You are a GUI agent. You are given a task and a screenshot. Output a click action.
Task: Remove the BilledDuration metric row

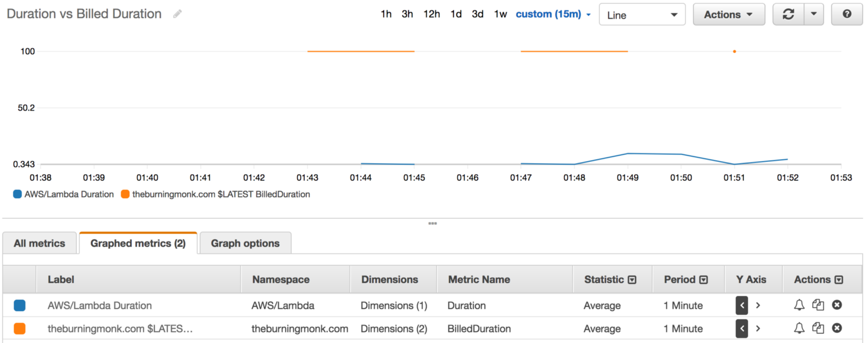pyautogui.click(x=837, y=328)
